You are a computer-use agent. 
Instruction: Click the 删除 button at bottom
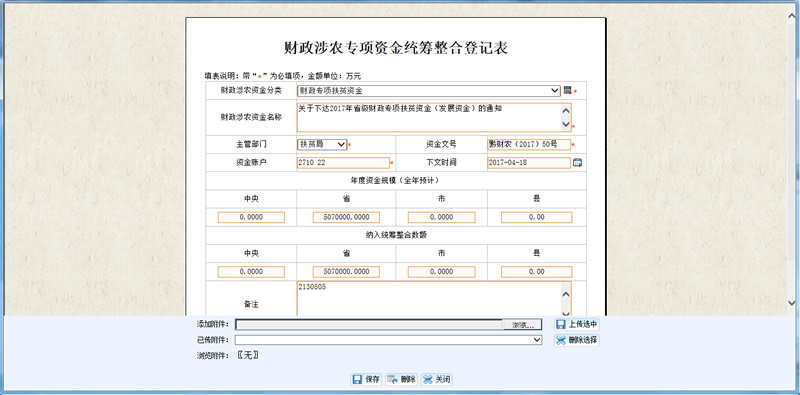401,379
